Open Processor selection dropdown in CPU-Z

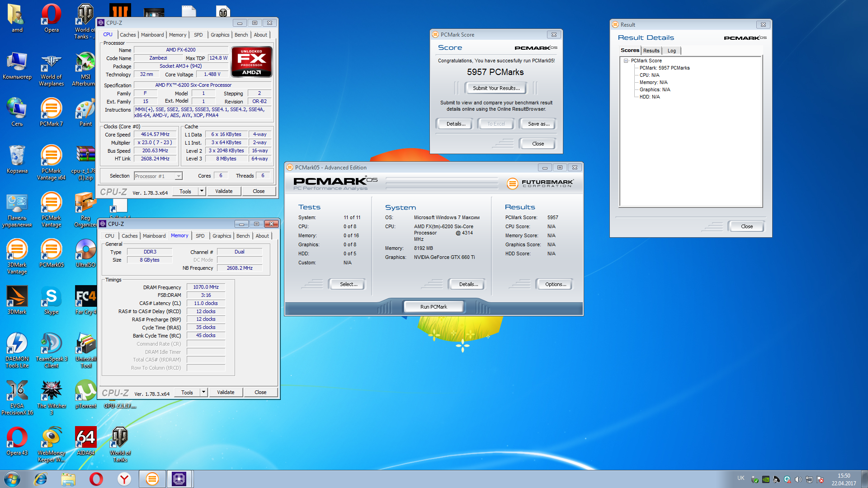pos(158,176)
